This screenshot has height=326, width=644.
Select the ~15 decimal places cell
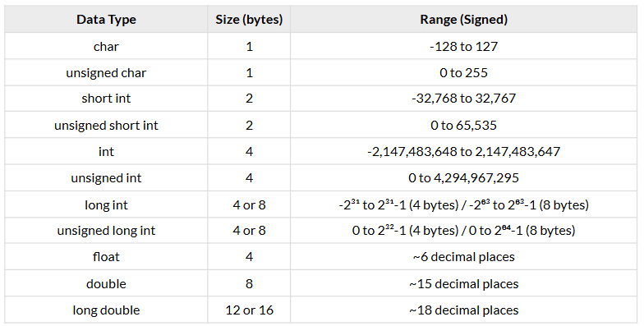(463, 284)
